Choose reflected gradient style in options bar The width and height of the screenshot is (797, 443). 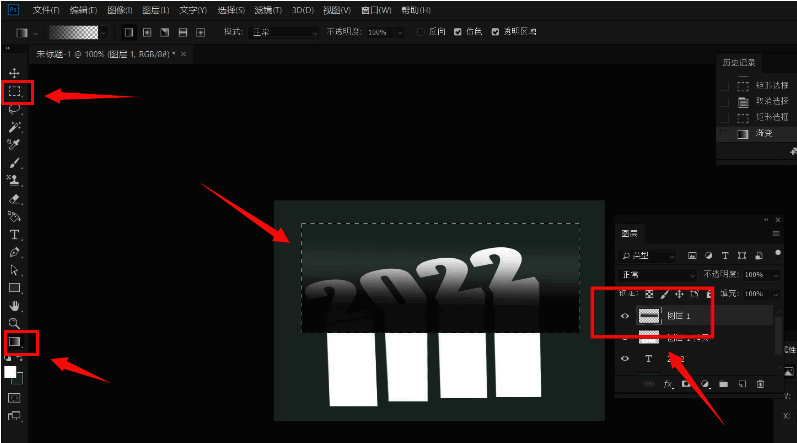pyautogui.click(x=183, y=33)
